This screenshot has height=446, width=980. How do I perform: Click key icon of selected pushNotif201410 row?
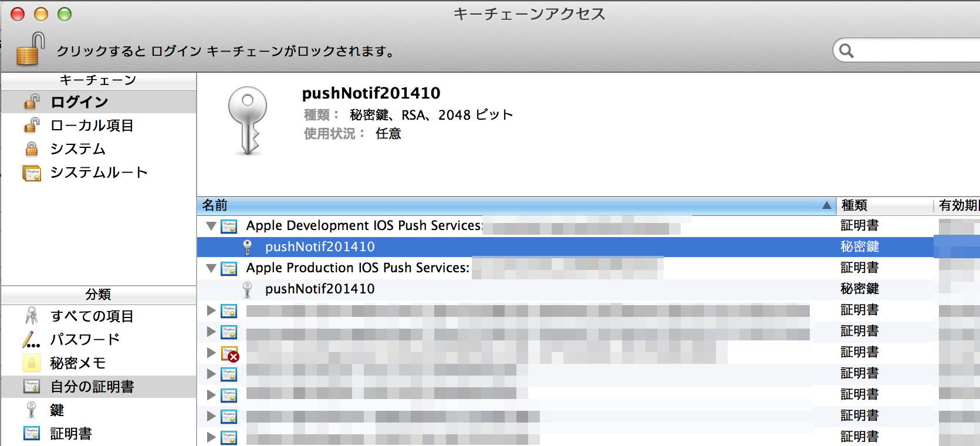[248, 247]
